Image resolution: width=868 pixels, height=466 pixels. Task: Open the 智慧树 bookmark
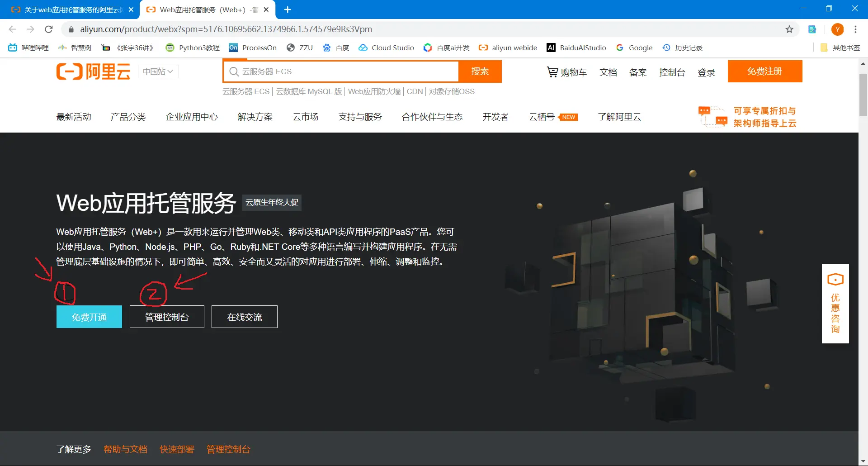[75, 48]
